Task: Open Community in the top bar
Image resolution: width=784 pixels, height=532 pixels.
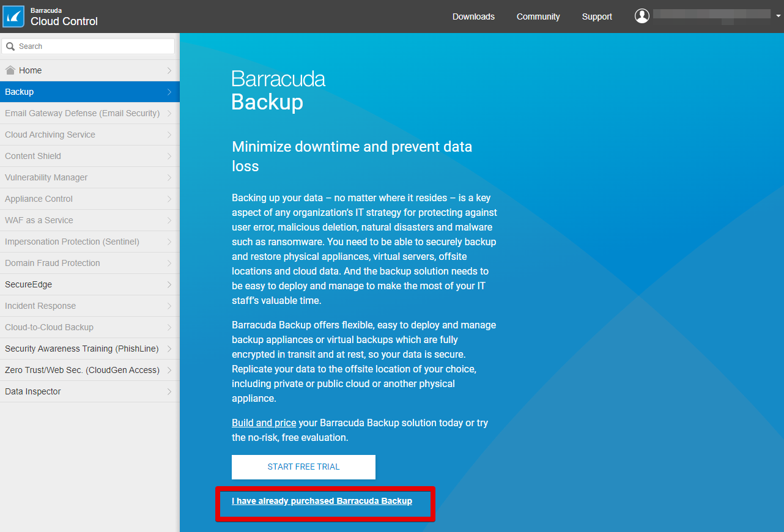Action: 538,17
